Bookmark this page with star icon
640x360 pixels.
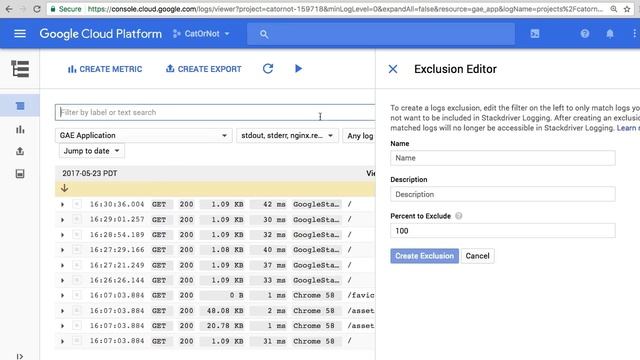[x=627, y=9]
